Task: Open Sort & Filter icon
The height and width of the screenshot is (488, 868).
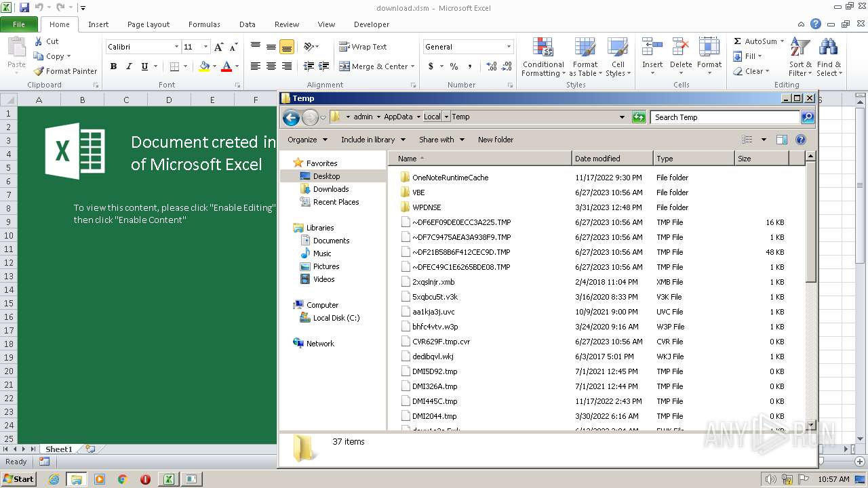Action: pos(800,47)
